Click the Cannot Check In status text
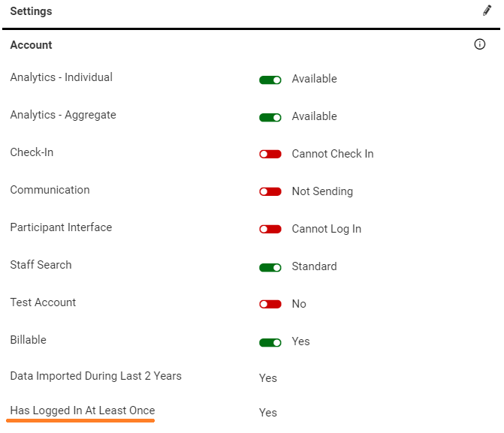This screenshot has height=433, width=504. [x=332, y=154]
